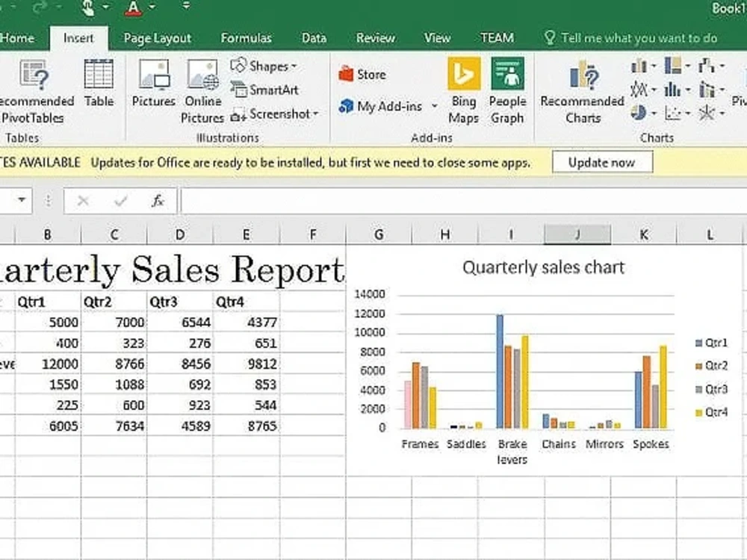This screenshot has width=747, height=560.
Task: Switch to the Data tab
Action: 314,38
